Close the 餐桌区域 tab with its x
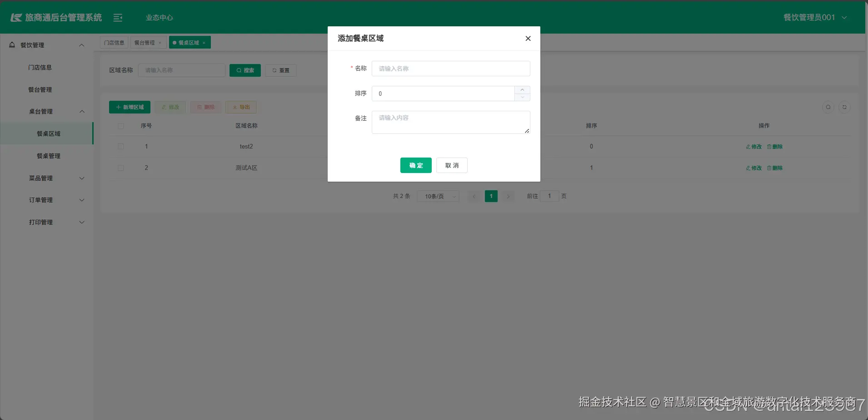This screenshot has height=420, width=868. (204, 43)
